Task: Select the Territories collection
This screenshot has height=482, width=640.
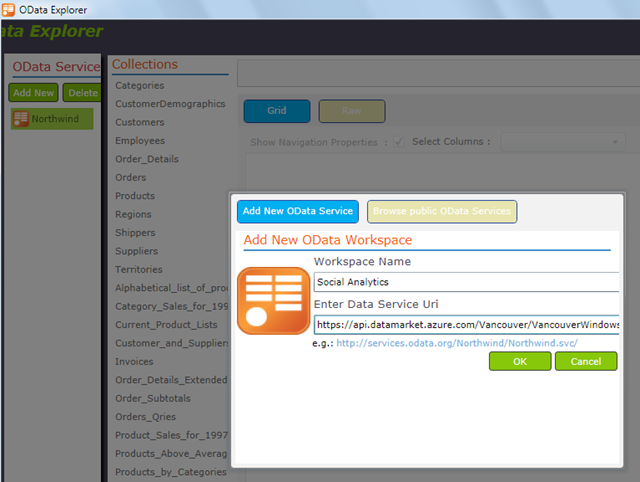Action: pyautogui.click(x=139, y=269)
